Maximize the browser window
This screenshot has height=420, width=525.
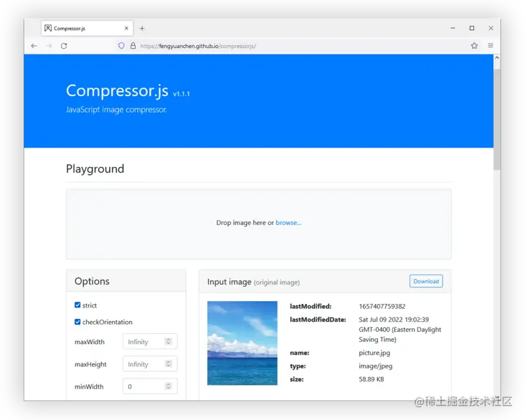[472, 28]
